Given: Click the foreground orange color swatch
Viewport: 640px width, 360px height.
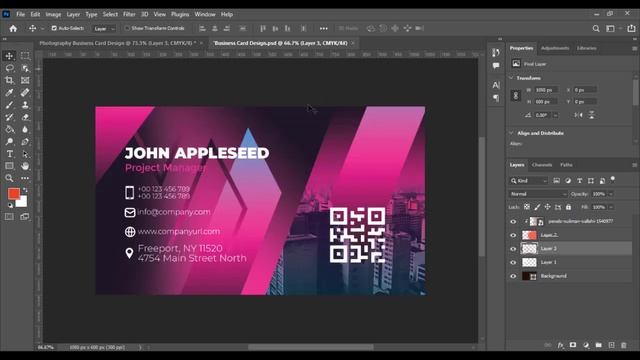Looking at the screenshot, I should pyautogui.click(x=13, y=193).
